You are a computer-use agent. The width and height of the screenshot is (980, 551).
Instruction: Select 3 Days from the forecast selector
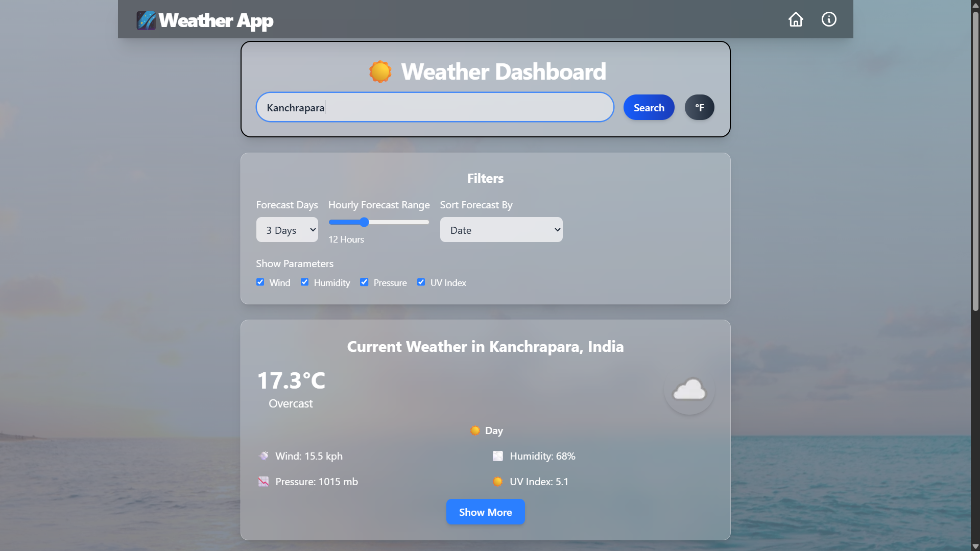287,230
